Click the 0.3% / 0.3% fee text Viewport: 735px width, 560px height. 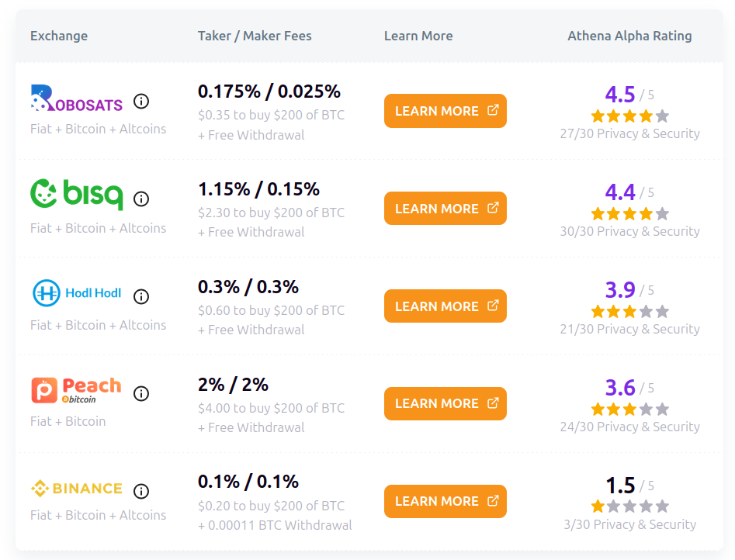[248, 287]
